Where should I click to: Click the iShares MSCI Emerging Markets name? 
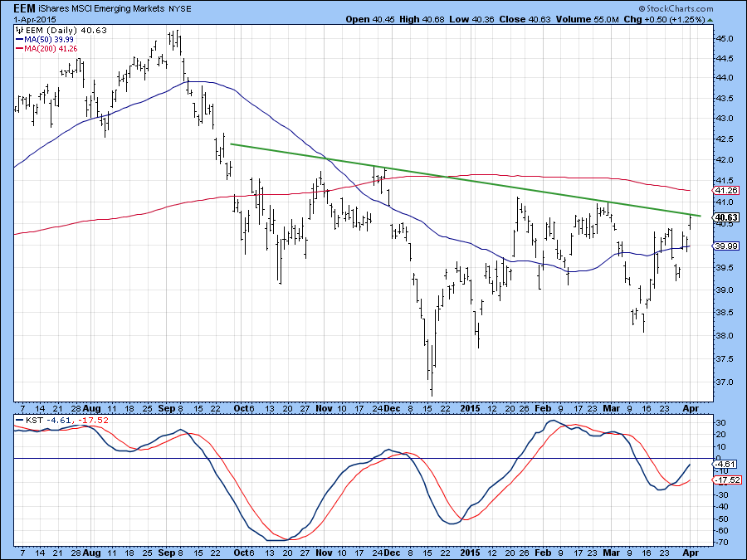(101, 8)
